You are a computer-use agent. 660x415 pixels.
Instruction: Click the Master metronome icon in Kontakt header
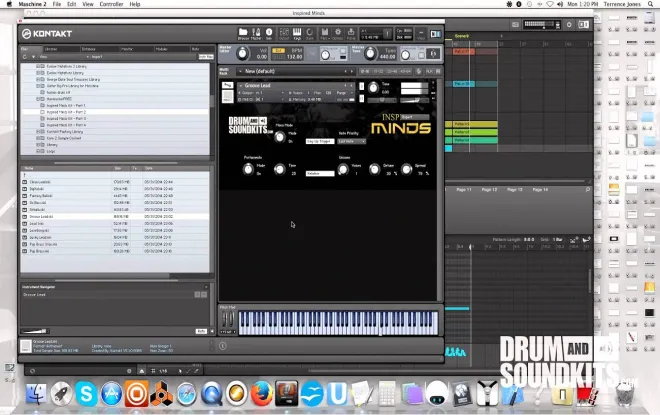click(256, 33)
